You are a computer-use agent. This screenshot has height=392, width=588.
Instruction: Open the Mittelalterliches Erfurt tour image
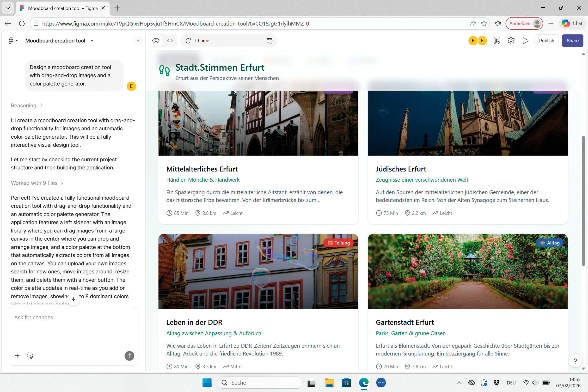point(258,123)
